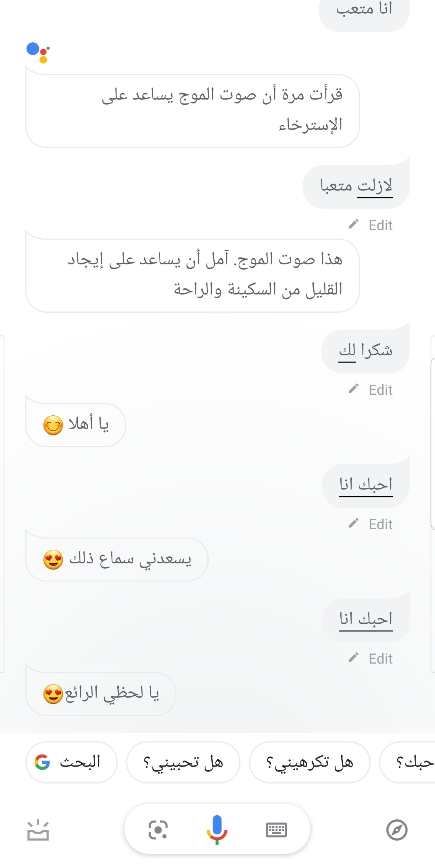Image resolution: width=435 pixels, height=868 pixels.
Task: Open the updates inbox tray icon
Action: (x=38, y=830)
